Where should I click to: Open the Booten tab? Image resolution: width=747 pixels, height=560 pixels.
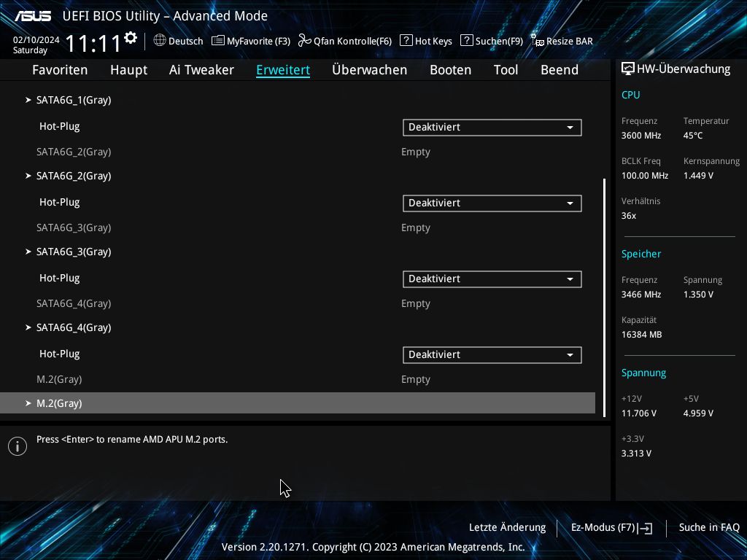[x=451, y=70]
